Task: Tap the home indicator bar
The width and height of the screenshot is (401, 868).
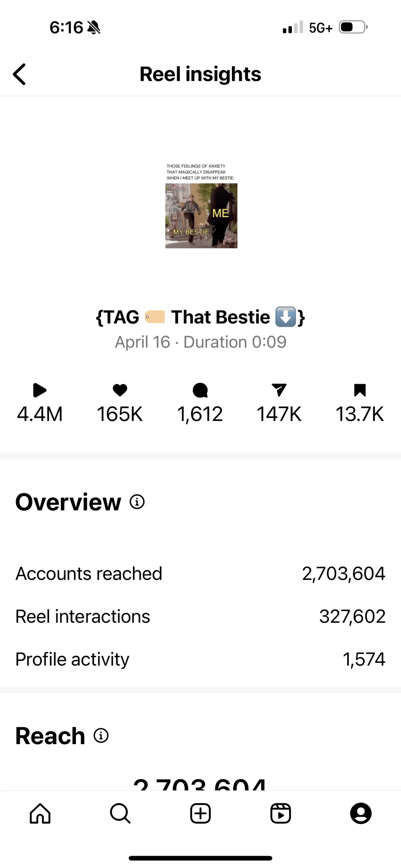Action: pyautogui.click(x=200, y=858)
